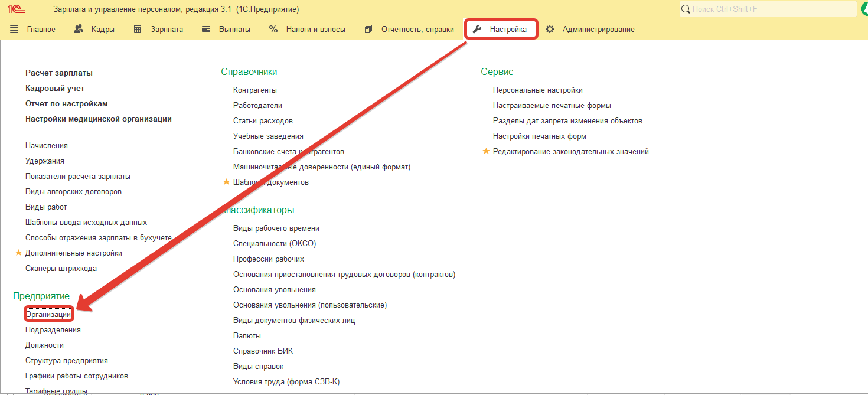Open the Расчет зарплаты settings link
Screen dimensions: 868x395
click(x=59, y=73)
